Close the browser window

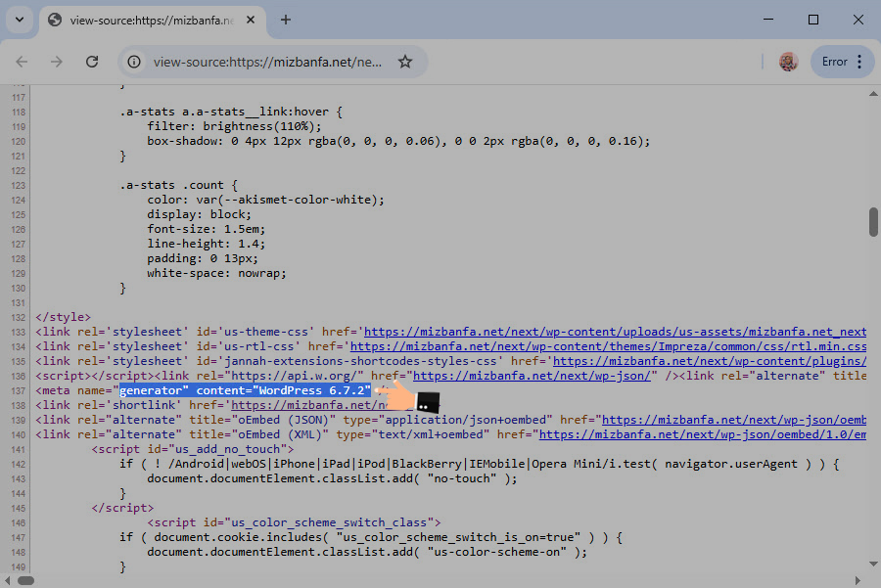(858, 20)
